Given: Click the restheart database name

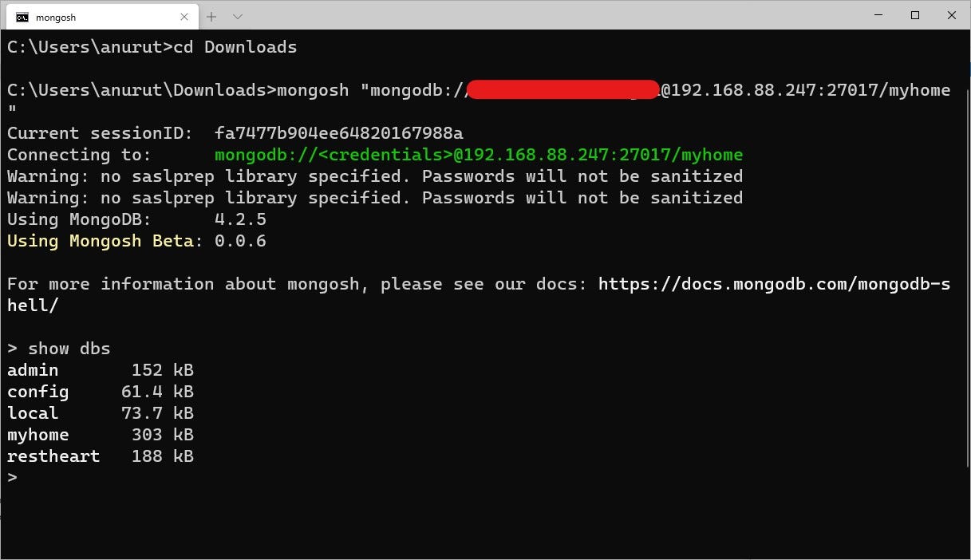Looking at the screenshot, I should 53,455.
